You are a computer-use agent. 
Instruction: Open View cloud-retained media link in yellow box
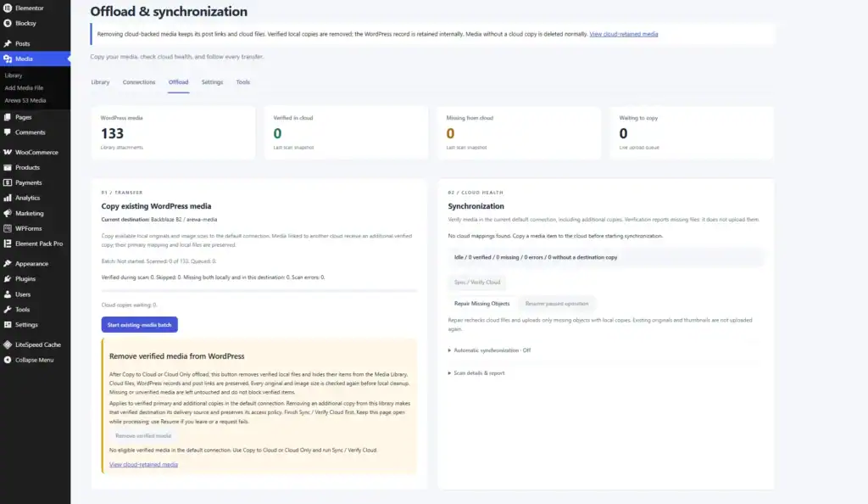[x=143, y=465]
